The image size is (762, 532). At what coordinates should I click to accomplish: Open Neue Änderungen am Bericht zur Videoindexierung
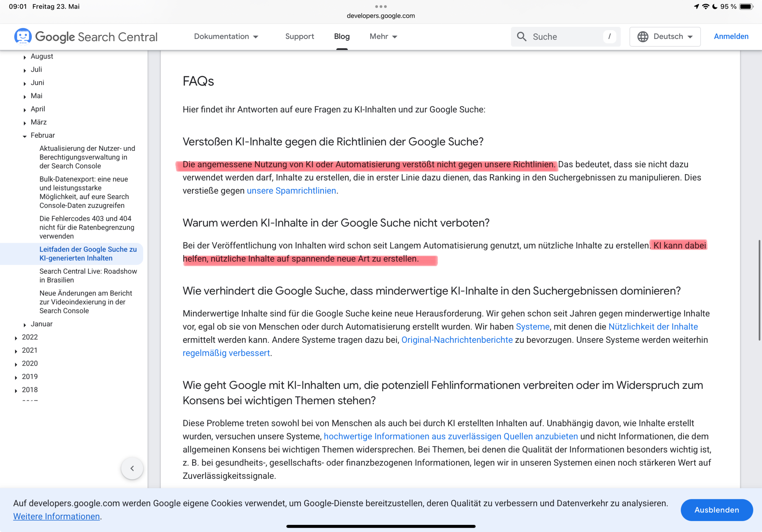(x=86, y=302)
